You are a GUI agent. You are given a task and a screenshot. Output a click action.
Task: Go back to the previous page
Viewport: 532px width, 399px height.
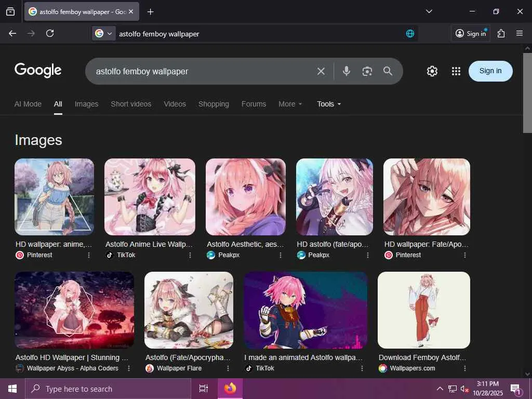[x=12, y=33]
